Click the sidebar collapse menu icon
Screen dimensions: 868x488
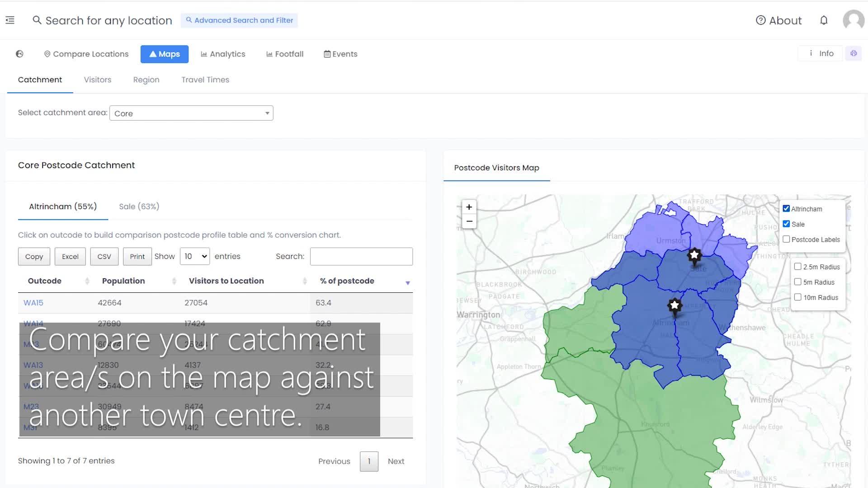10,20
